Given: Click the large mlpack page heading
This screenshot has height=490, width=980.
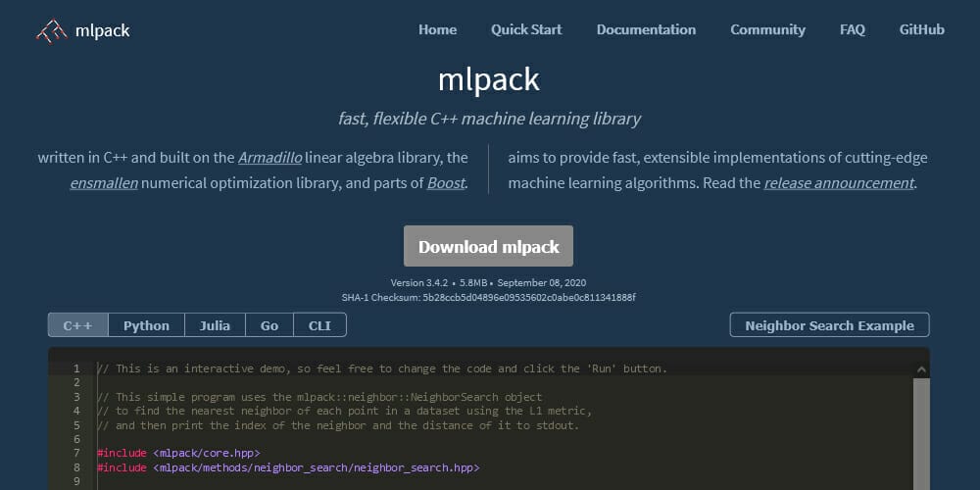Looking at the screenshot, I should pos(488,80).
